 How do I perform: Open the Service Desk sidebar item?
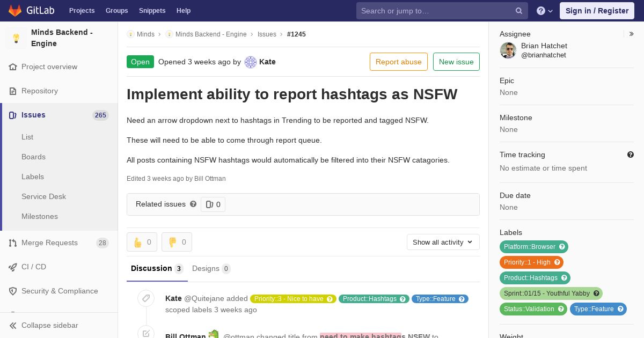43,196
